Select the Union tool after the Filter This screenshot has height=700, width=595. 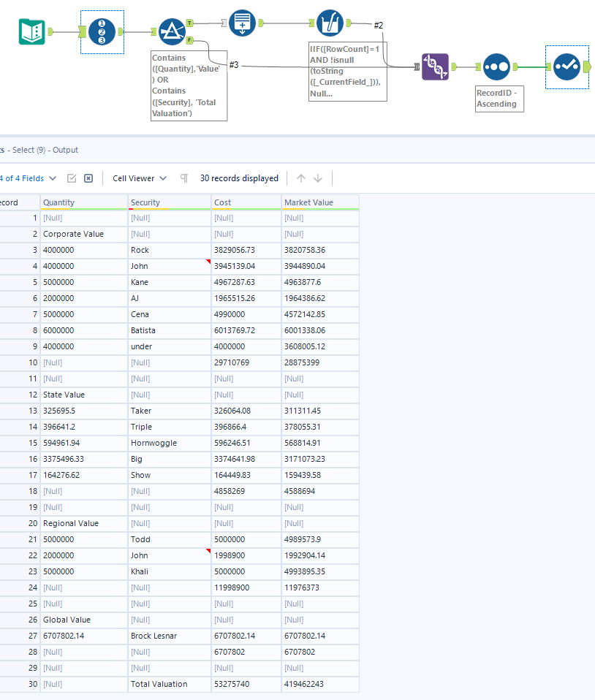coord(242,23)
